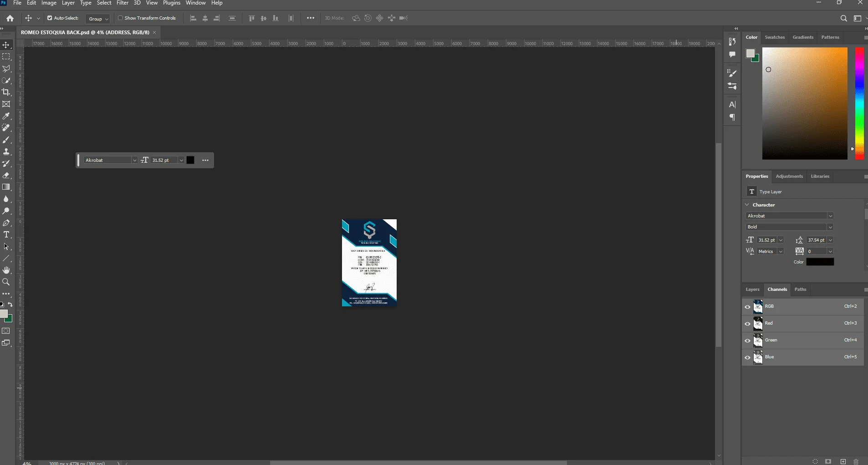Click the text Color swatch in Properties
The height and width of the screenshot is (465, 868).
click(x=820, y=262)
